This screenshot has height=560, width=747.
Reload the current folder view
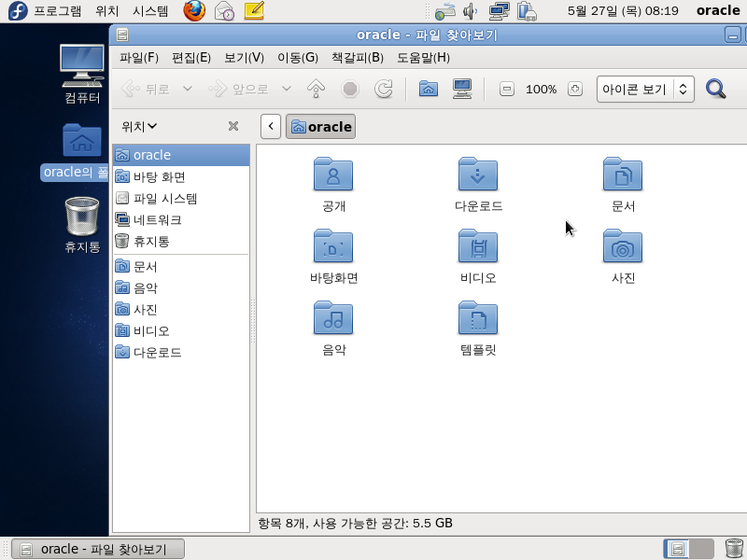383,89
